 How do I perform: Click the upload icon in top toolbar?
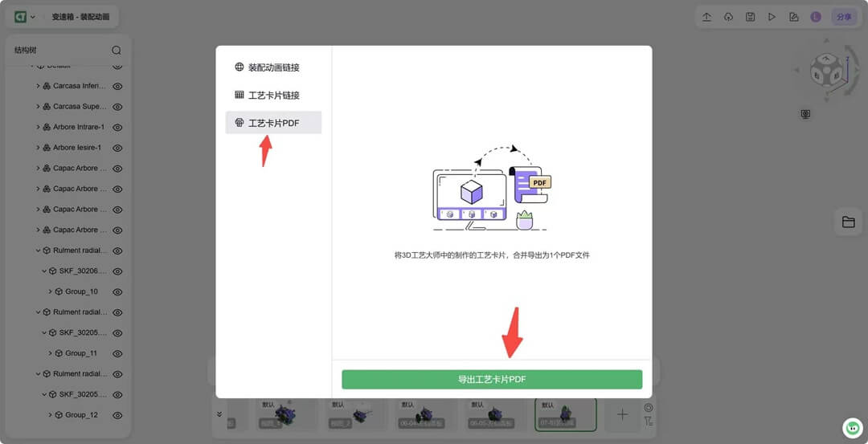point(707,17)
